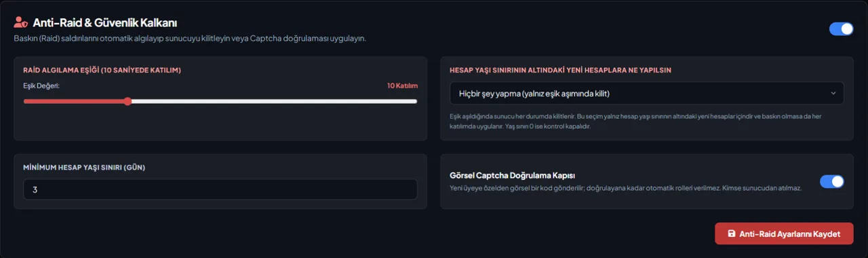Click the dropdown chevron arrow
This screenshot has width=868, height=258.
(833, 93)
